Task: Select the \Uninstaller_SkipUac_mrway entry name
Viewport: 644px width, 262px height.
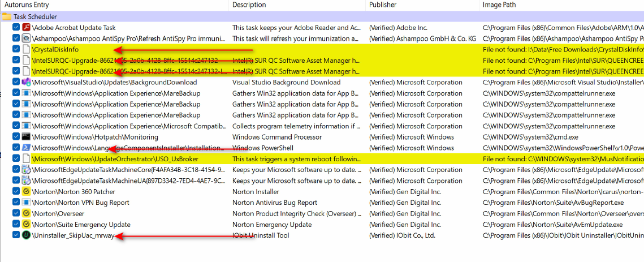Action: (x=73, y=235)
